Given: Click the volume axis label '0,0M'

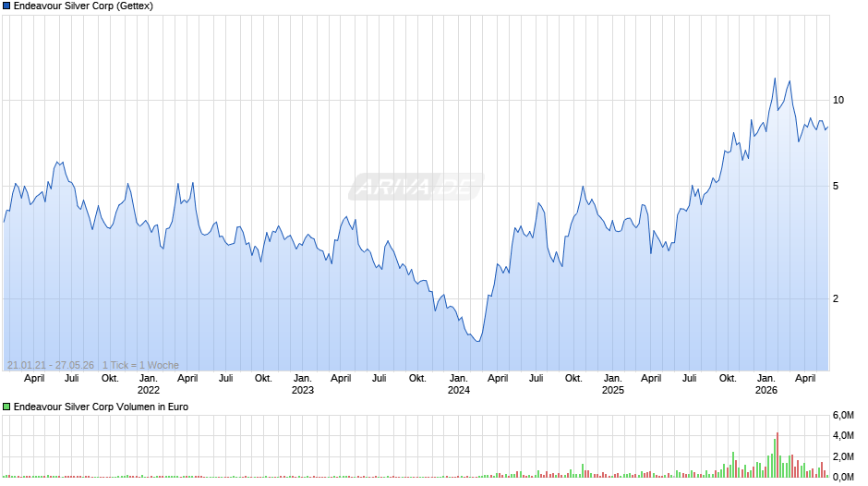Looking at the screenshot, I should click(x=843, y=477).
